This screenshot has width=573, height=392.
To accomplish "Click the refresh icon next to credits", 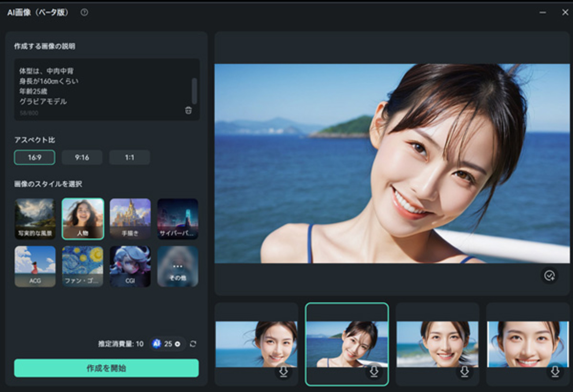I will pyautogui.click(x=193, y=344).
